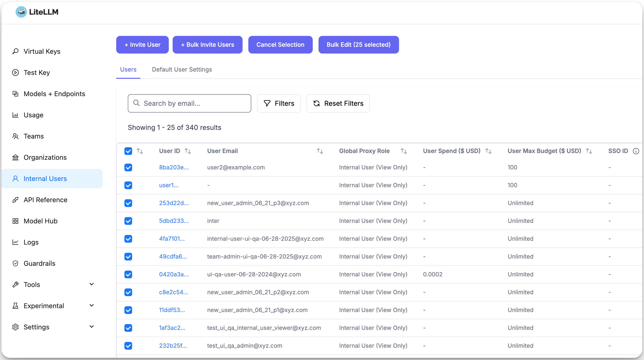Expand the Tools sidebar section
Screen dimensions: 644x360
(91, 284)
